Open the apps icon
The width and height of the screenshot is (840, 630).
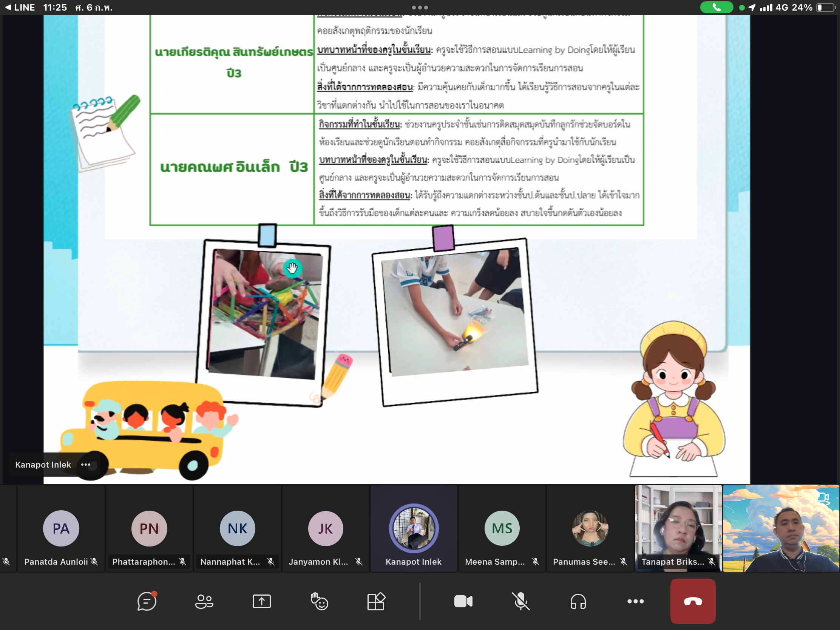(376, 602)
